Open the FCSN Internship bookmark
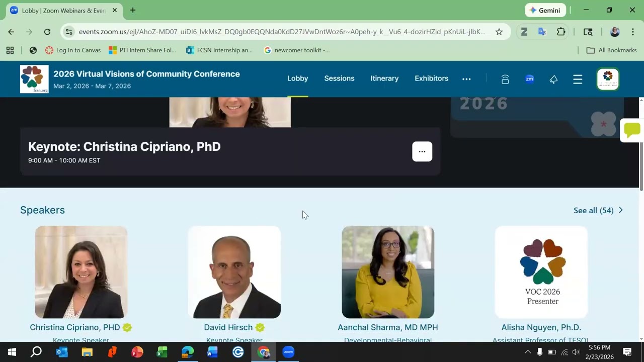The height and width of the screenshot is (362, 644). pyautogui.click(x=219, y=50)
